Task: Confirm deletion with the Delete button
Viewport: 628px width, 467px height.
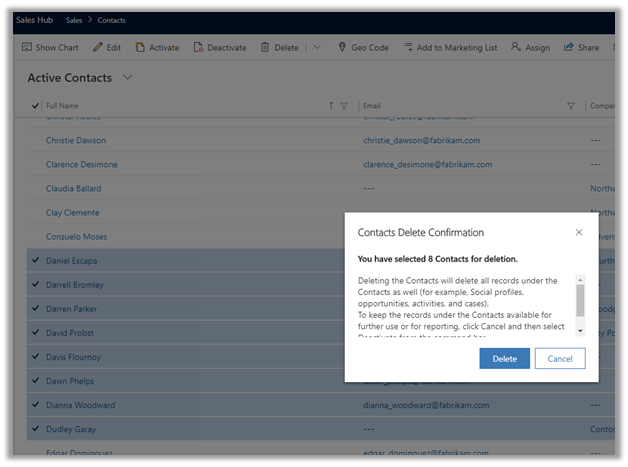Action: [x=504, y=358]
